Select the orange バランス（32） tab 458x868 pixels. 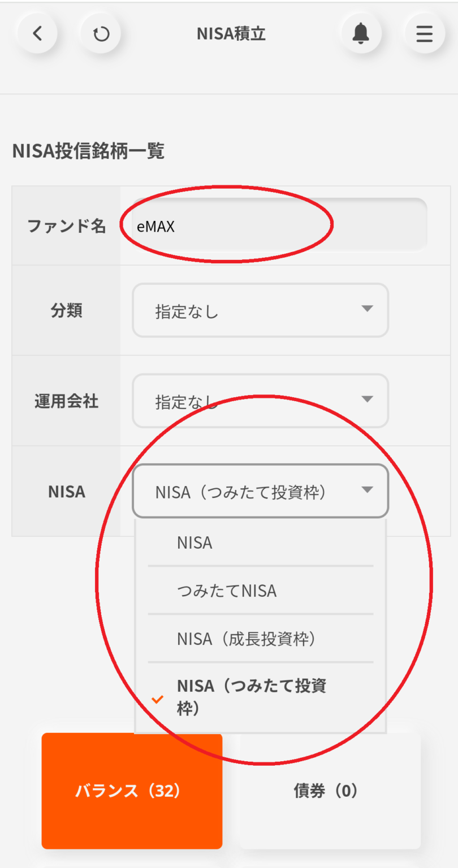pos(132,791)
